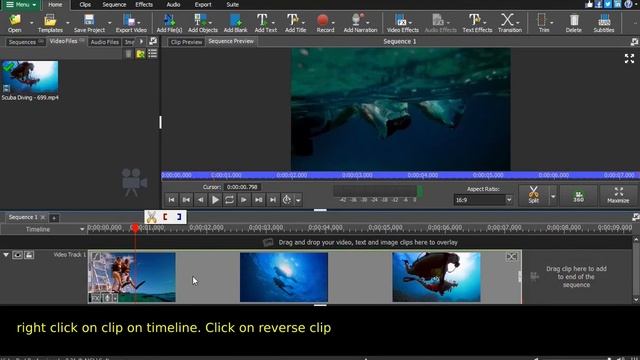
Task: Expand the Save Project dropdown arrow
Action: coord(109,22)
